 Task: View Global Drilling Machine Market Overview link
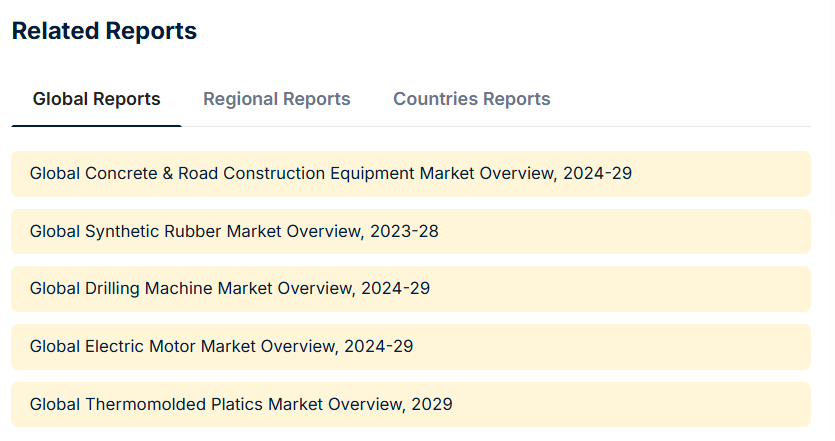tap(229, 289)
